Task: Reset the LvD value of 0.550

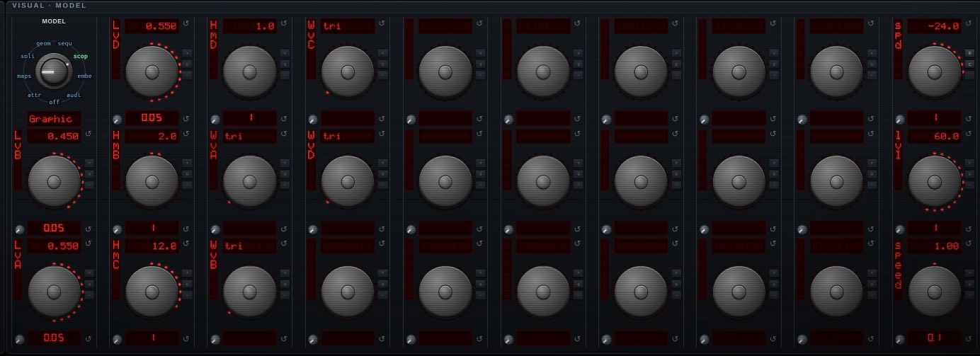Action: pos(186,23)
